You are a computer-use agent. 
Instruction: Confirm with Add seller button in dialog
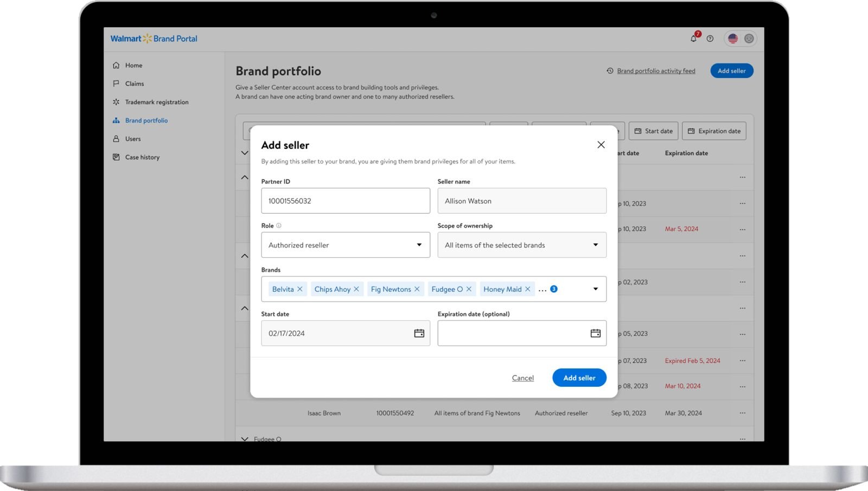point(579,378)
